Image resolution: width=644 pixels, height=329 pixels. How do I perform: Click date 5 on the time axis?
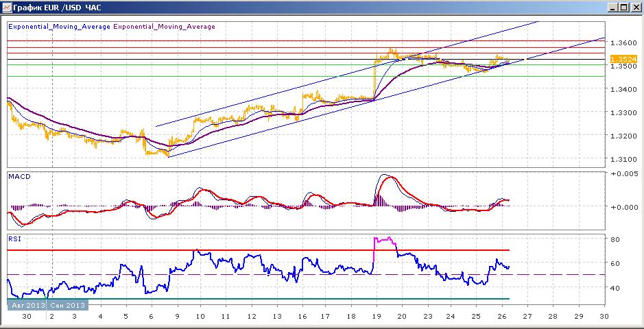[x=126, y=317]
